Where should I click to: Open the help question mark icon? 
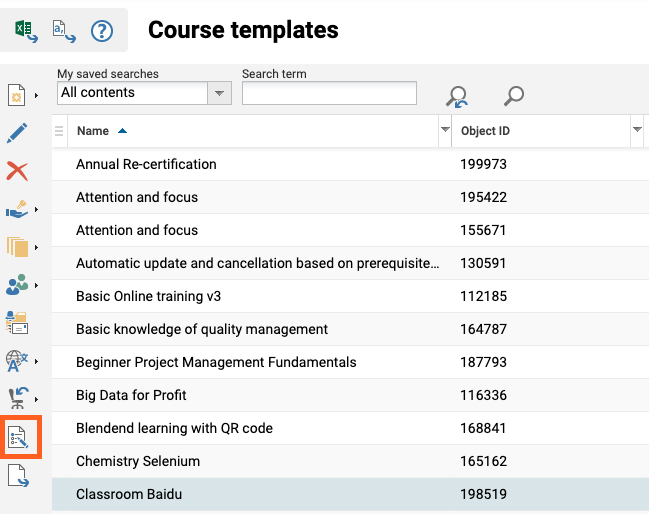pos(102,31)
